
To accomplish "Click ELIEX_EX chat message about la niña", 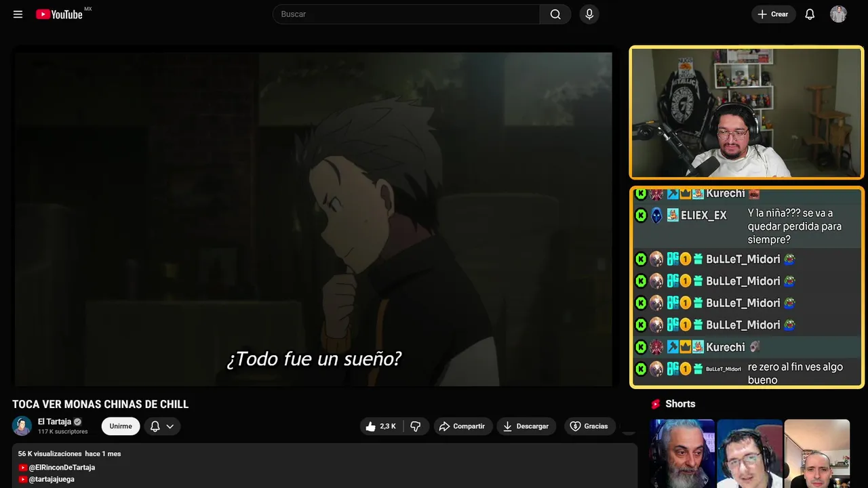I will pos(795,226).
